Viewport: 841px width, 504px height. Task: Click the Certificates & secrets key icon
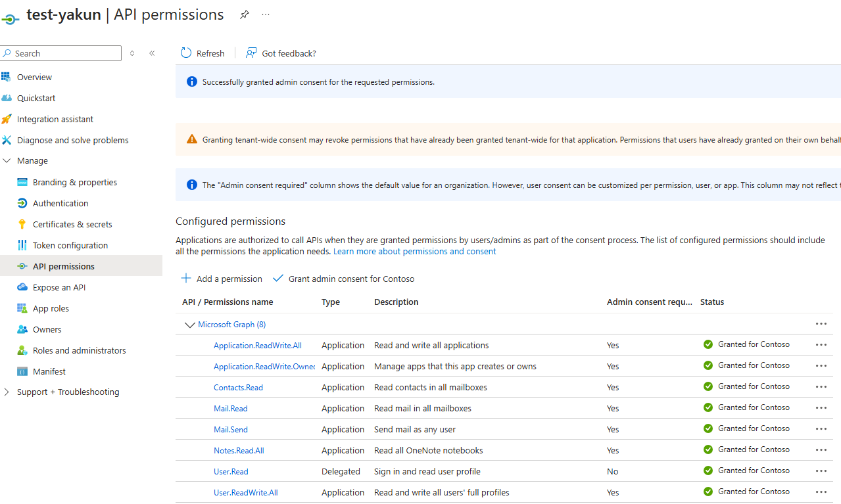22,224
